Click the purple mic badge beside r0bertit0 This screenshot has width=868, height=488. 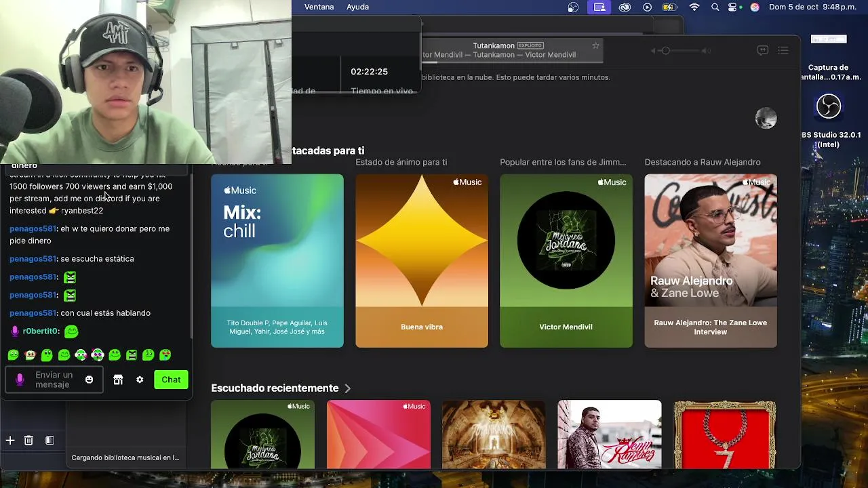tap(14, 331)
